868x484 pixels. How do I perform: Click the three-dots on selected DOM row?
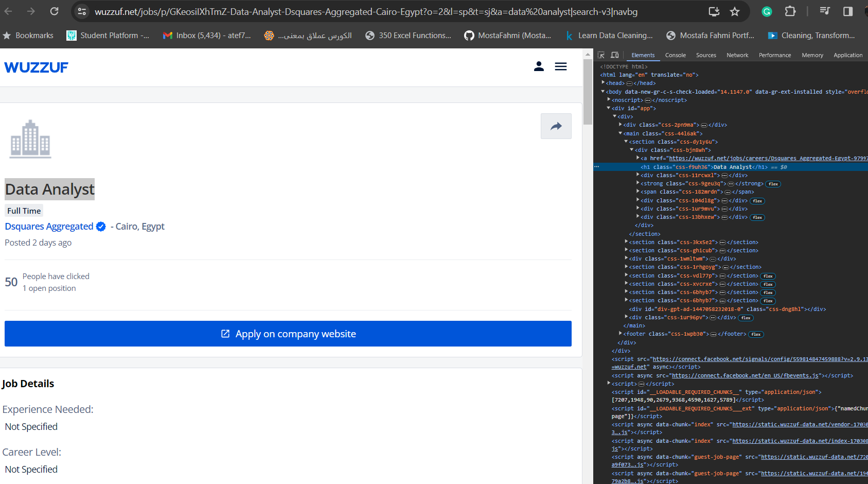(x=597, y=167)
